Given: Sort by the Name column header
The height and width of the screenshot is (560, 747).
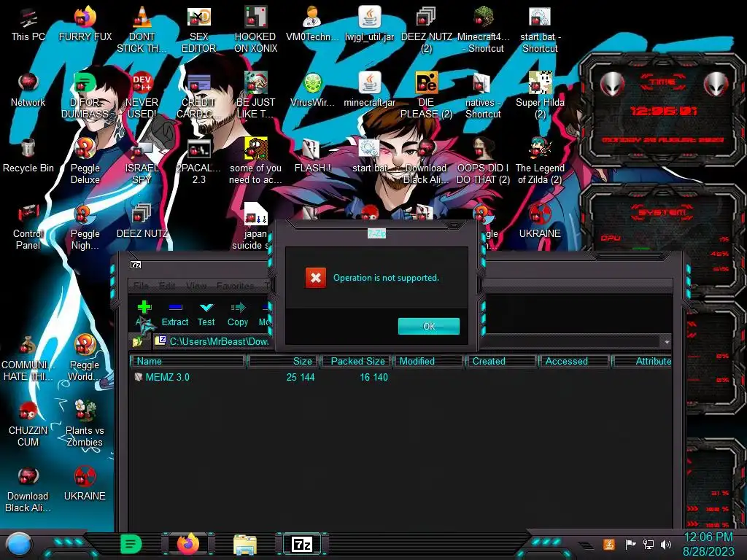Looking at the screenshot, I should point(187,362).
